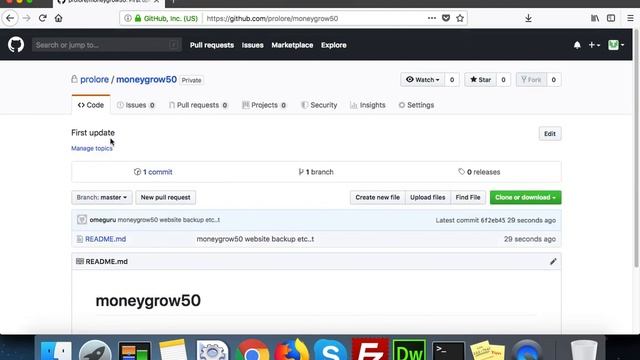Click Upload files button
The image size is (640, 360).
pos(428,198)
